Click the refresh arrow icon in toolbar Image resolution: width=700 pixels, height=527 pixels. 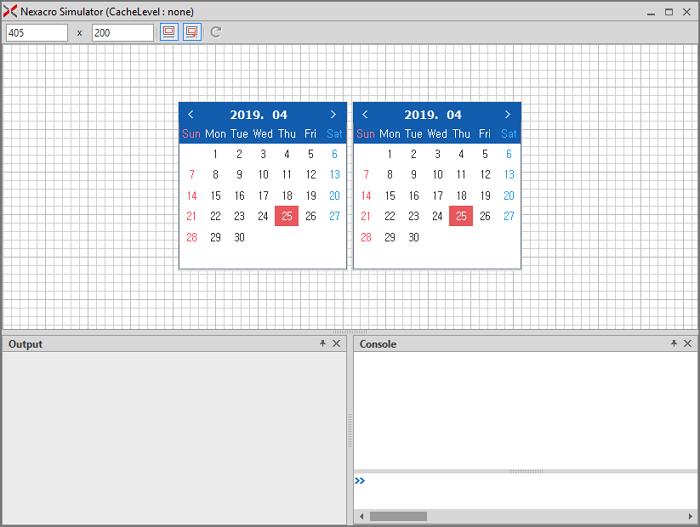point(216,32)
